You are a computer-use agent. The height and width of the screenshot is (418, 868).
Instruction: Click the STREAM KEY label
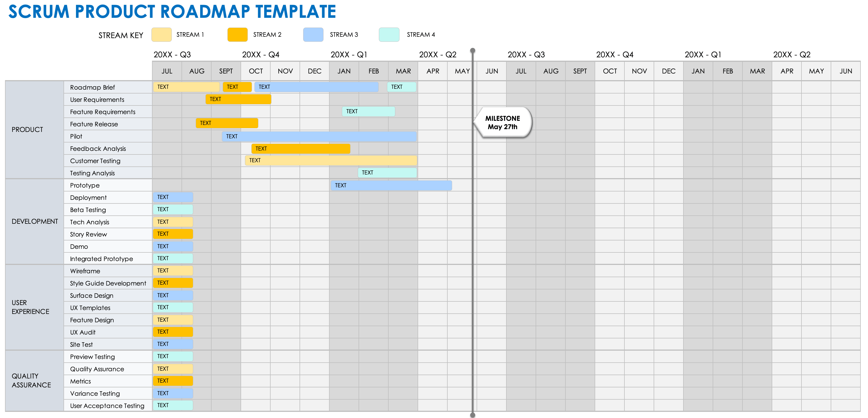tap(121, 35)
